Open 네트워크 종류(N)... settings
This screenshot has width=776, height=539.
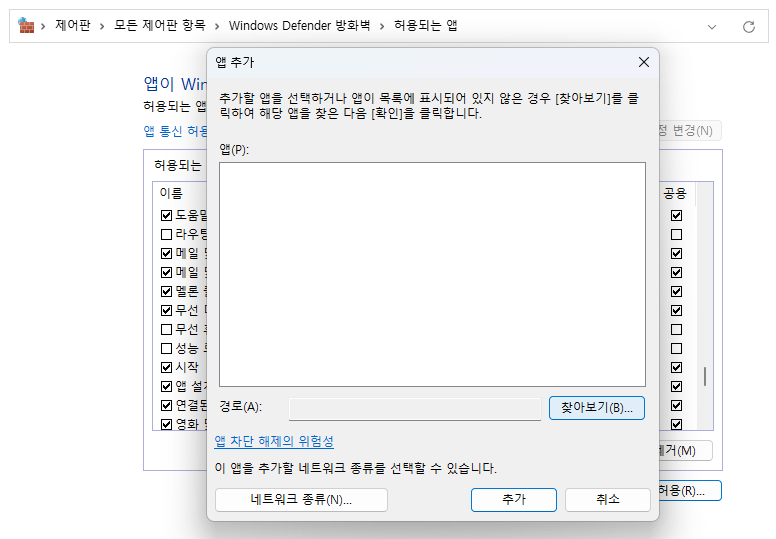[x=301, y=500]
